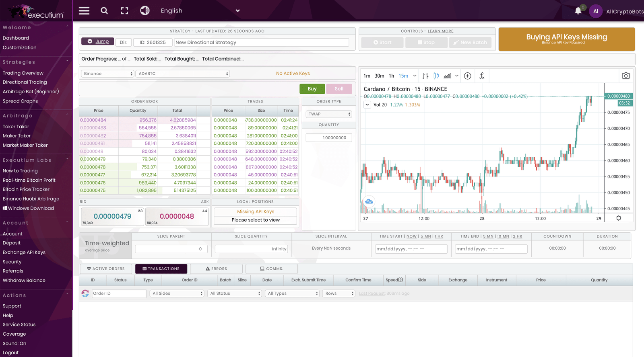The image size is (644, 357).
Task: Open the notifications bell
Action: (x=578, y=11)
